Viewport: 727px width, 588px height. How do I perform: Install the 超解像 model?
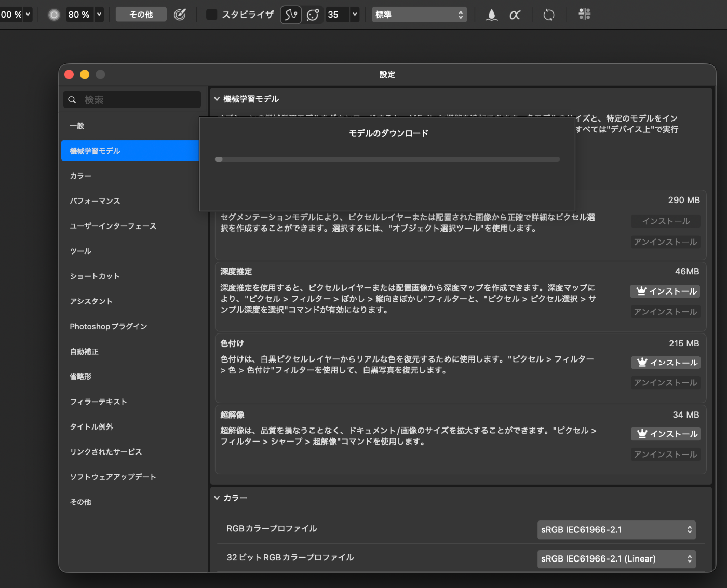click(666, 434)
